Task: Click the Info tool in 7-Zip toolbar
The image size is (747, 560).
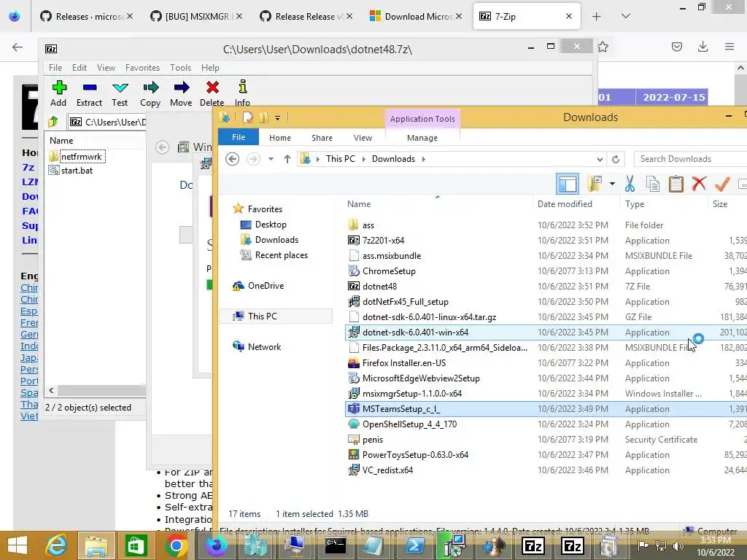Action: 242,93
